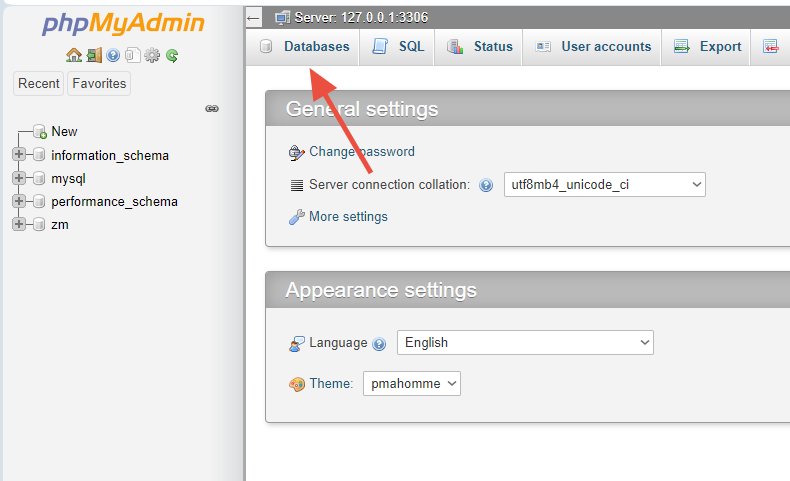The height and width of the screenshot is (481, 790).
Task: Expand the zm database node
Action: (x=19, y=224)
